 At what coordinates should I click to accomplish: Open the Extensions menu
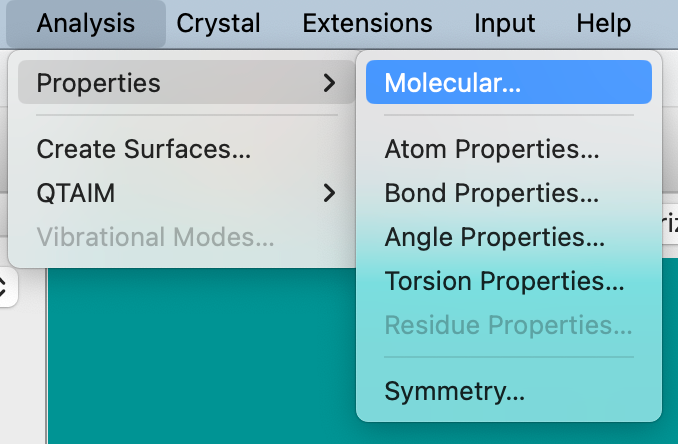click(367, 23)
